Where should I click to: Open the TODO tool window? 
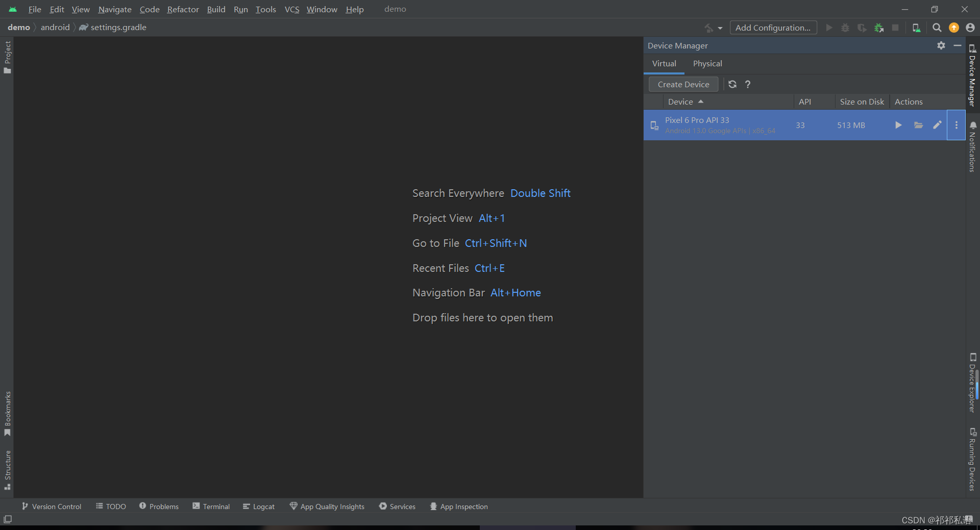coord(111,507)
